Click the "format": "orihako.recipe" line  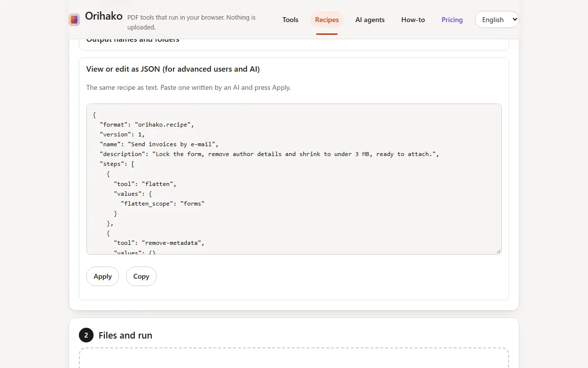147,125
